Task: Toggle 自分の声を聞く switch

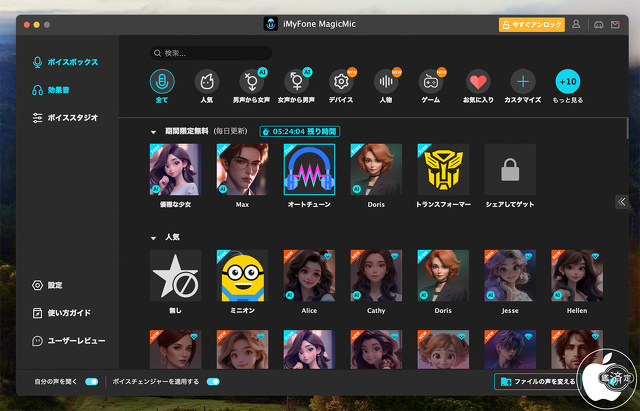Action: pyautogui.click(x=92, y=382)
